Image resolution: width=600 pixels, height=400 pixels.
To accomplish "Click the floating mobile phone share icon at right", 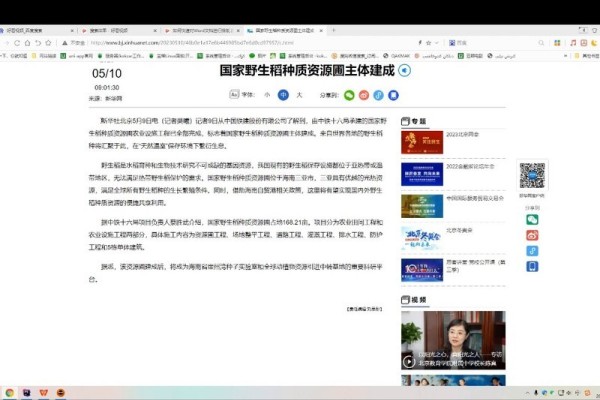I will [x=532, y=266].
